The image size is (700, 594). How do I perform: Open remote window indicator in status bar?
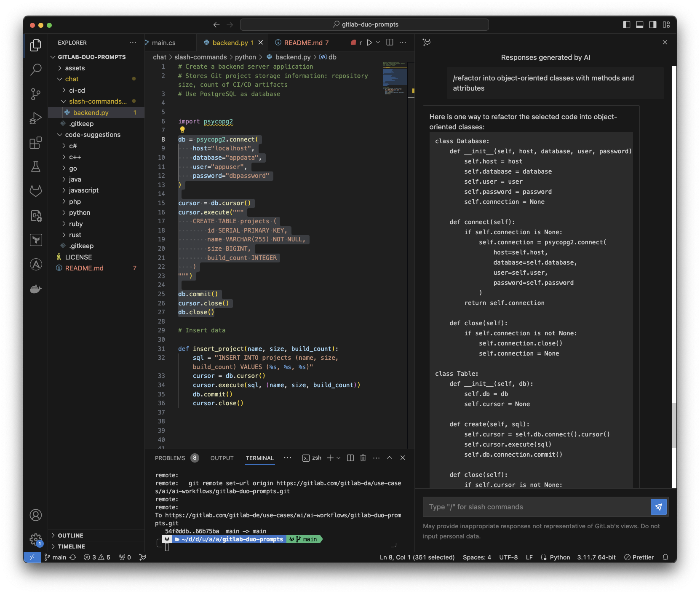click(x=32, y=557)
